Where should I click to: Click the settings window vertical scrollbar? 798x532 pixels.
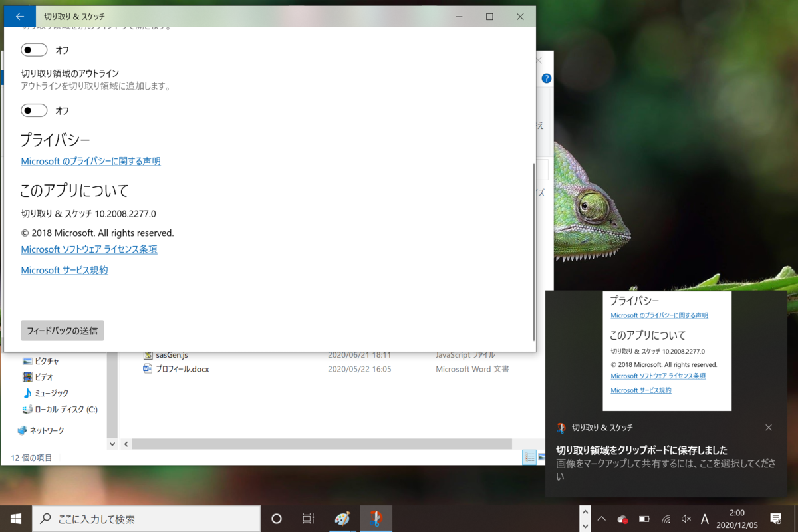[533, 253]
